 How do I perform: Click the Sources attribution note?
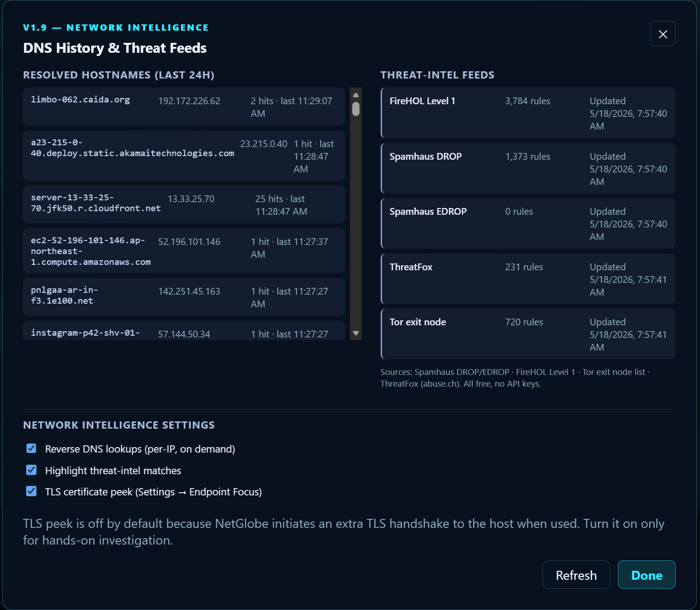point(515,378)
